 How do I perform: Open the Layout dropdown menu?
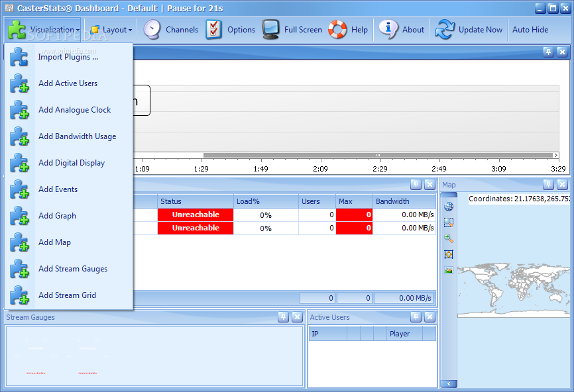(111, 30)
